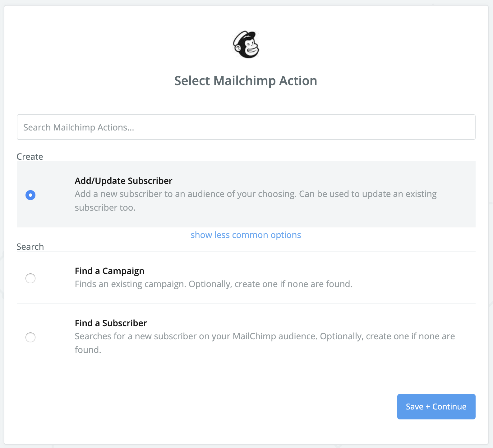The width and height of the screenshot is (493, 448).
Task: Pick the Find a Subscriber radio option
Action: coord(30,337)
